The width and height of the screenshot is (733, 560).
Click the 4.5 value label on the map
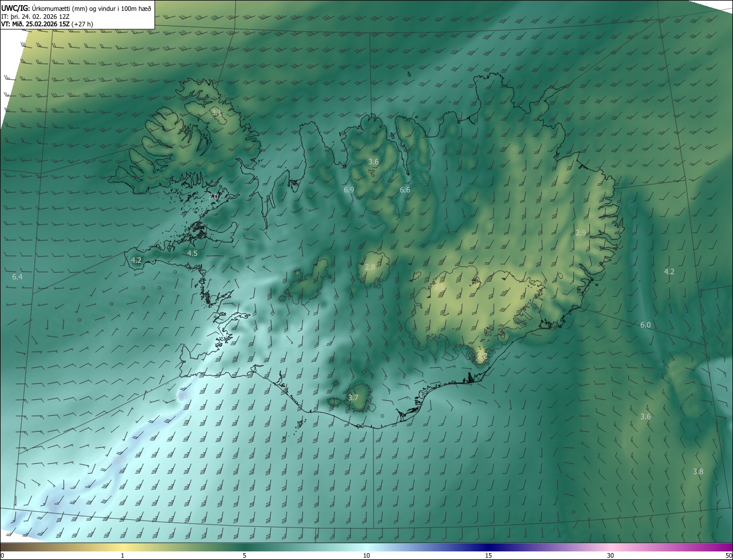pyautogui.click(x=192, y=253)
